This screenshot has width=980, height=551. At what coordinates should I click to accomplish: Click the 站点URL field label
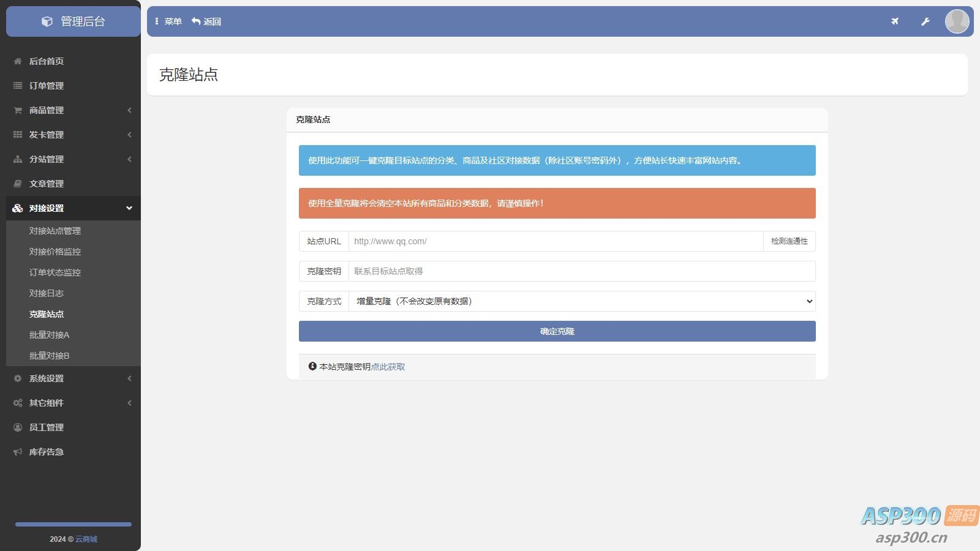[x=324, y=241]
